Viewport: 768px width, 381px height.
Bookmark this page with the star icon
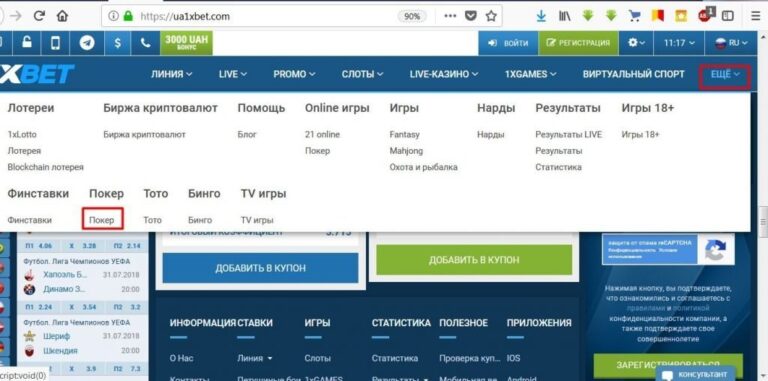[491, 16]
